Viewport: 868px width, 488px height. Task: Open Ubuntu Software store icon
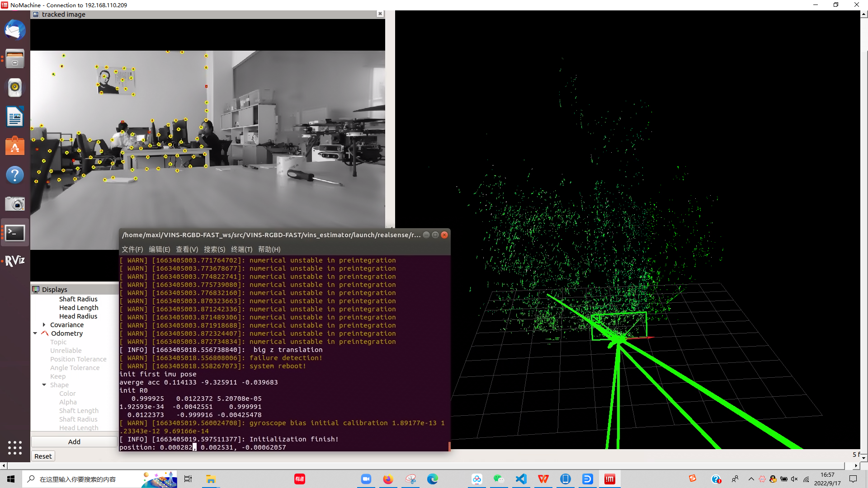(x=15, y=146)
